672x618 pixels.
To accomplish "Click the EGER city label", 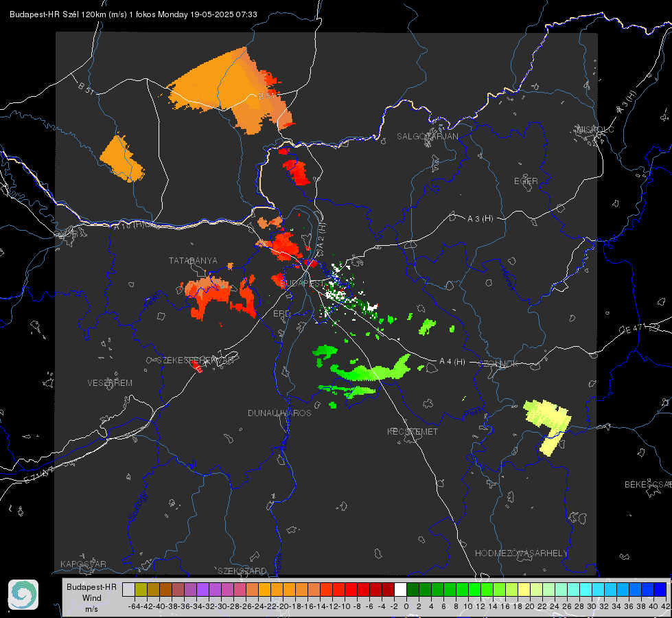I will point(526,181).
